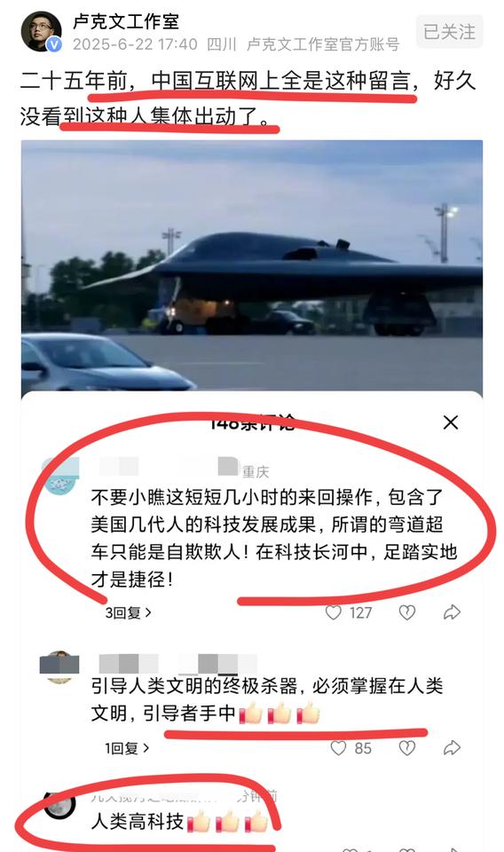Open the stealth bomber image
Image resolution: width=504 pixels, height=852 pixels.
pos(251,266)
